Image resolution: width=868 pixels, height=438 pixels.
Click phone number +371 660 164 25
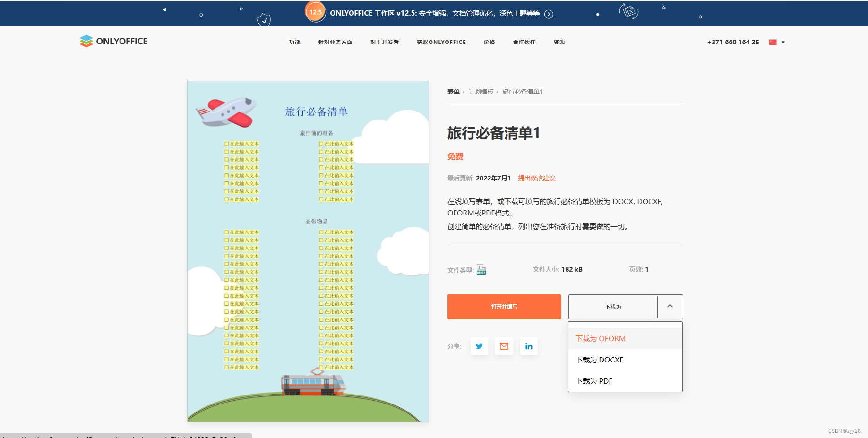(733, 42)
